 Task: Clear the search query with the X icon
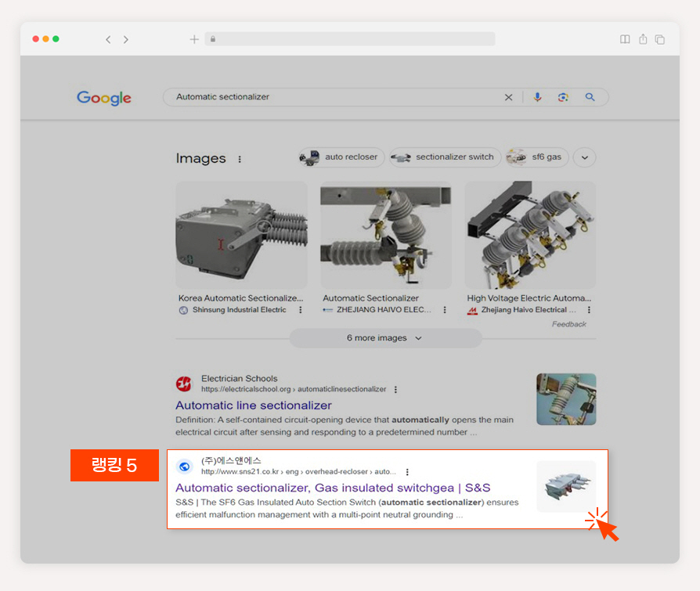[508, 97]
